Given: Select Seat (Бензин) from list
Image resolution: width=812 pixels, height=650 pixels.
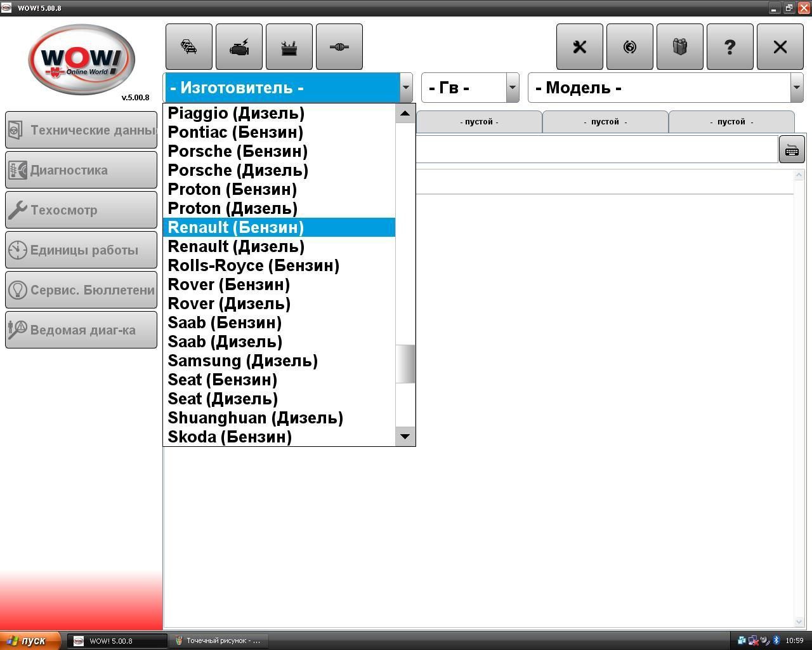Looking at the screenshot, I should click(x=279, y=380).
